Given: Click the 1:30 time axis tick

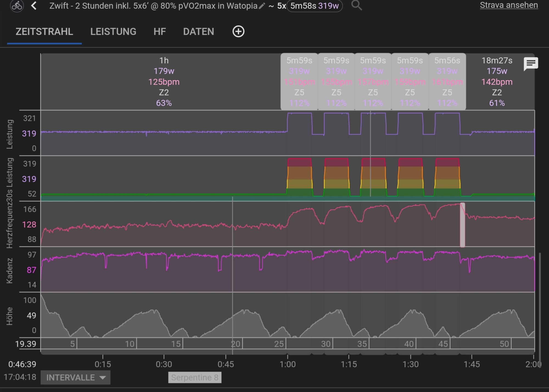Looking at the screenshot, I should tap(410, 364).
